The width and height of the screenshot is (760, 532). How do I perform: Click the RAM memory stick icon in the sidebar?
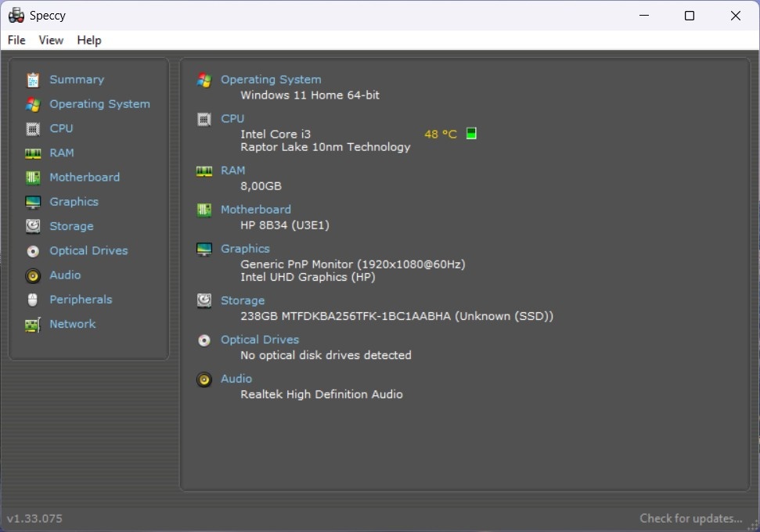[x=32, y=153]
